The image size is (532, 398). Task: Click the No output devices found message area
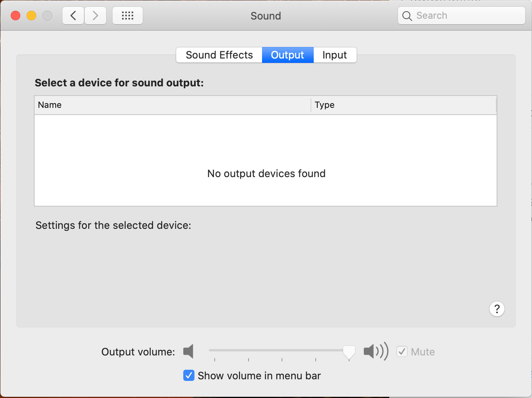[266, 174]
